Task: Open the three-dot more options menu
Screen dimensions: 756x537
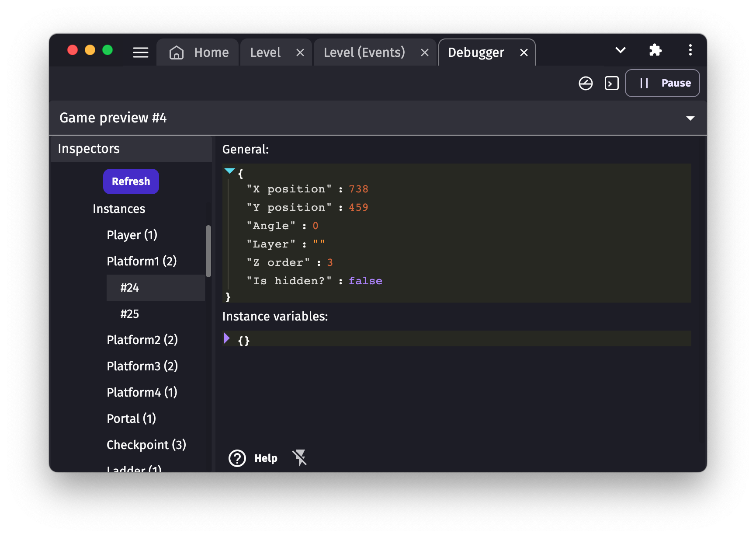Action: (x=690, y=50)
